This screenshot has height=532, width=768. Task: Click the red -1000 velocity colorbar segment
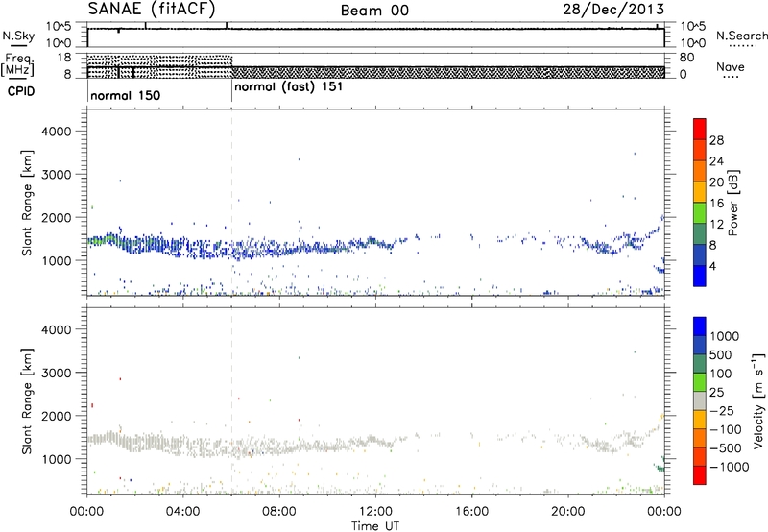700,475
